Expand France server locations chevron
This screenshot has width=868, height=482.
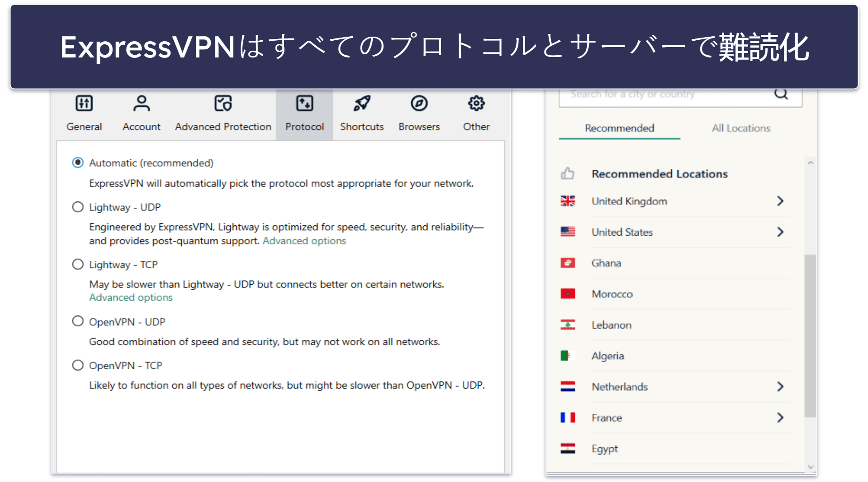tap(780, 417)
